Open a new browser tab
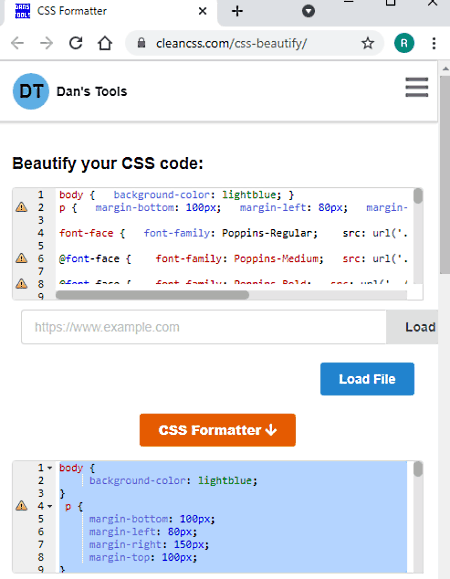Viewport: 450px width, 579px height. (x=237, y=11)
